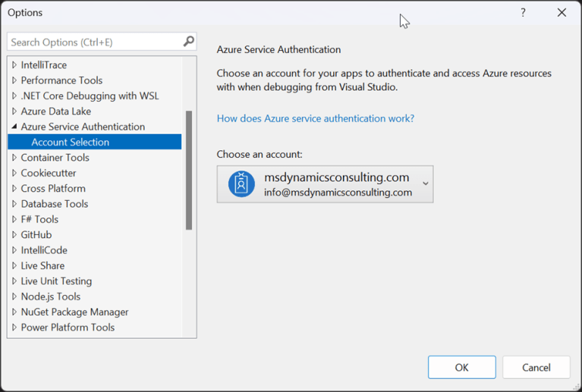Image resolution: width=582 pixels, height=392 pixels.
Task: Select the Database Tools tree item
Action: point(55,204)
